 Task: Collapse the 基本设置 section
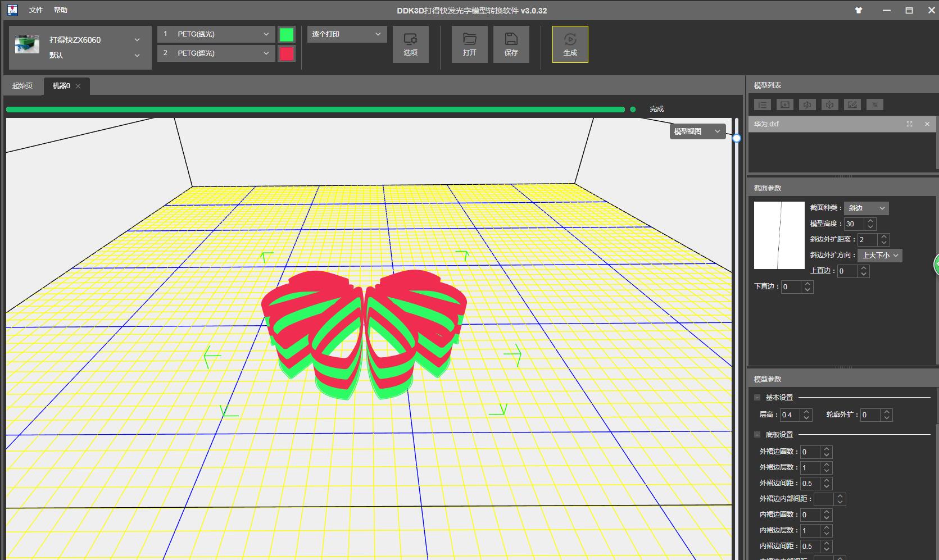tap(757, 398)
